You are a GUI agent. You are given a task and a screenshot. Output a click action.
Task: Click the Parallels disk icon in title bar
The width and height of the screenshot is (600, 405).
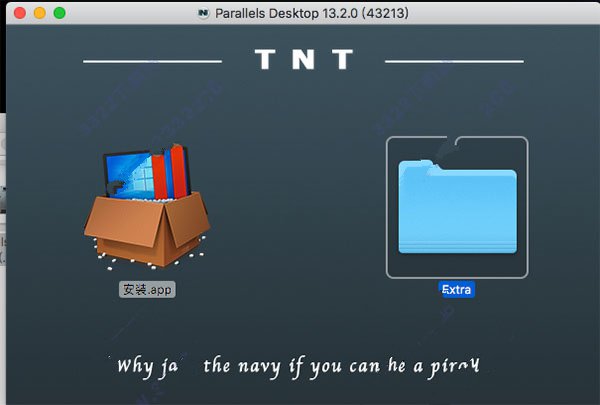click(203, 13)
